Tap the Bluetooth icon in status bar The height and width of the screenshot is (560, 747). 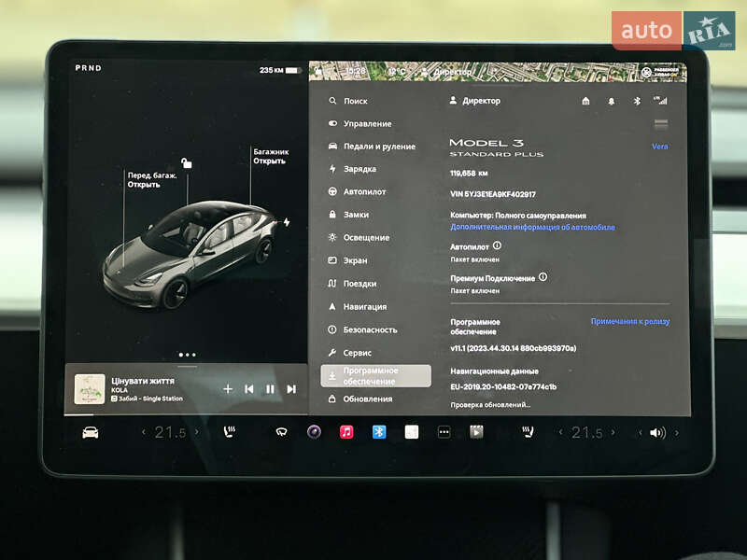pyautogui.click(x=637, y=101)
